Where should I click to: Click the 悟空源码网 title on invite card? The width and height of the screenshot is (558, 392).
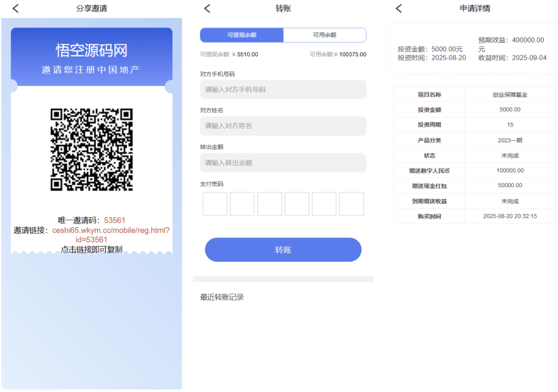[92, 50]
